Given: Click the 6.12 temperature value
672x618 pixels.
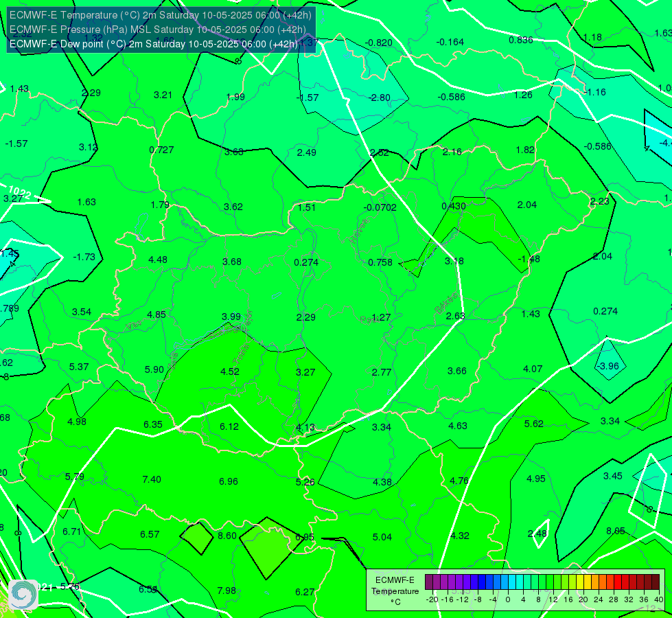Looking at the screenshot, I should (229, 426).
